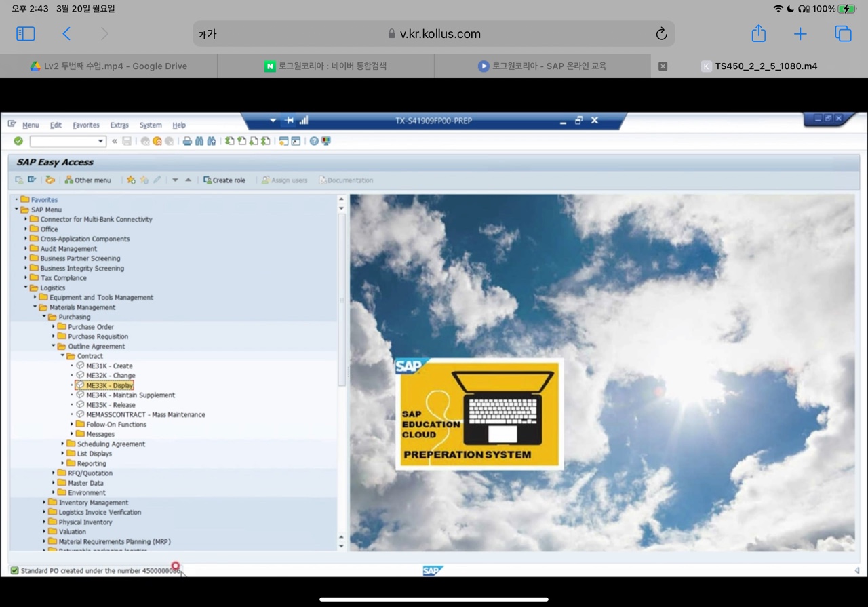868x607 pixels.
Task: Click the Find binoculars icon
Action: point(199,141)
